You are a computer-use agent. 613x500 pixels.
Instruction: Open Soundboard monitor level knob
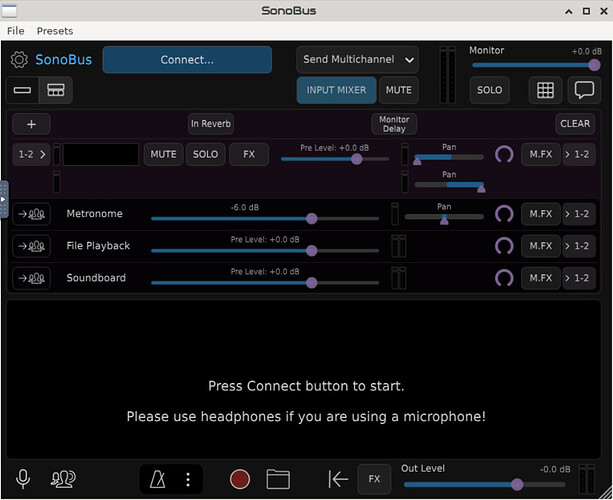(504, 278)
